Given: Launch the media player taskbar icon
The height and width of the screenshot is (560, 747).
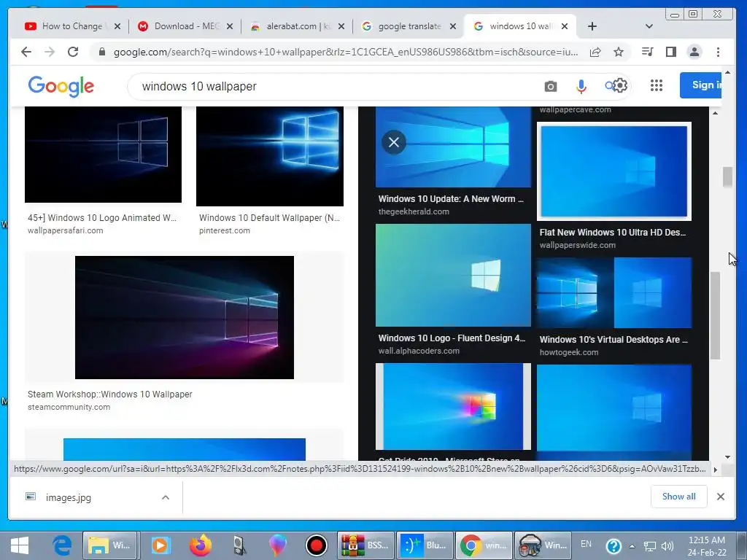Looking at the screenshot, I should point(160,545).
